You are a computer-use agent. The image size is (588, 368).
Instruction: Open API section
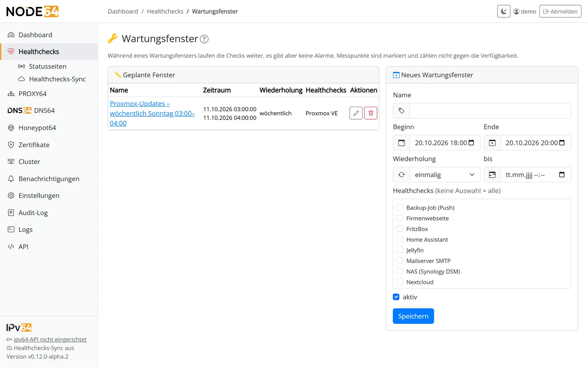click(x=49, y=247)
